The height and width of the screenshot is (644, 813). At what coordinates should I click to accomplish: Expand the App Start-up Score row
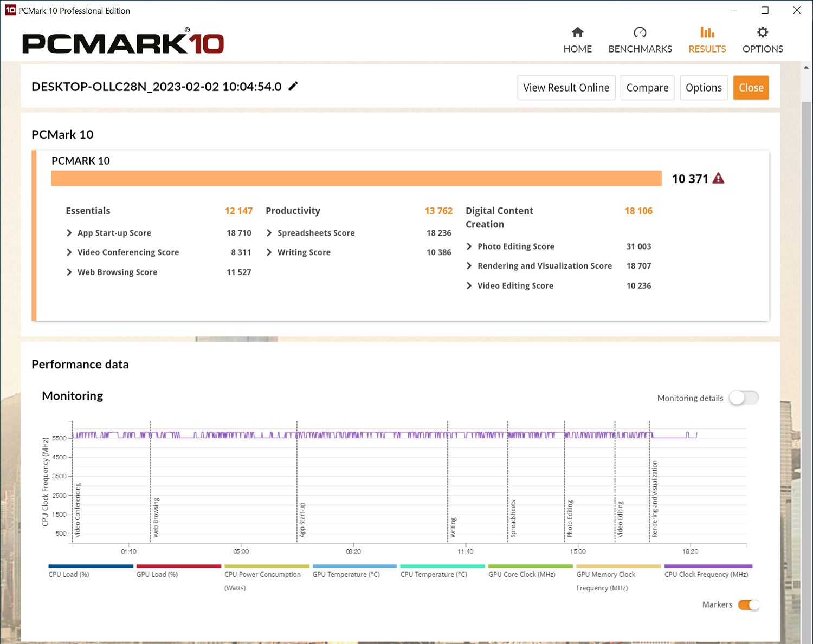pos(69,233)
